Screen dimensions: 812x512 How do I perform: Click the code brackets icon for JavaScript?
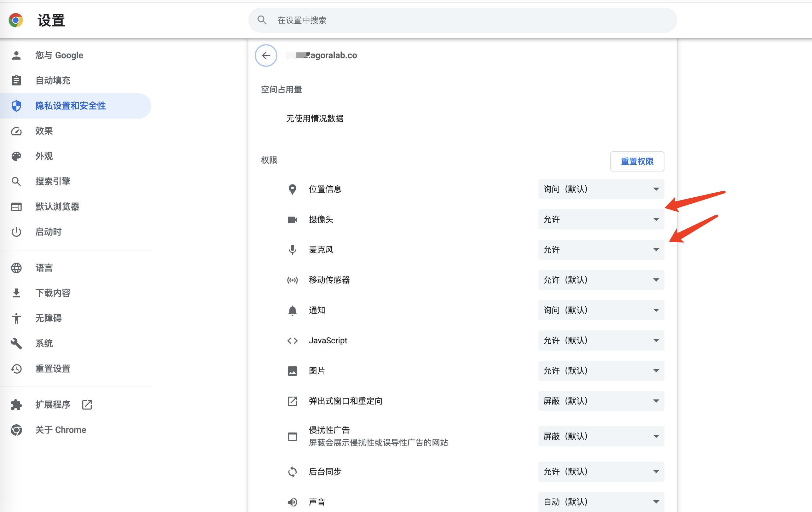pos(292,341)
